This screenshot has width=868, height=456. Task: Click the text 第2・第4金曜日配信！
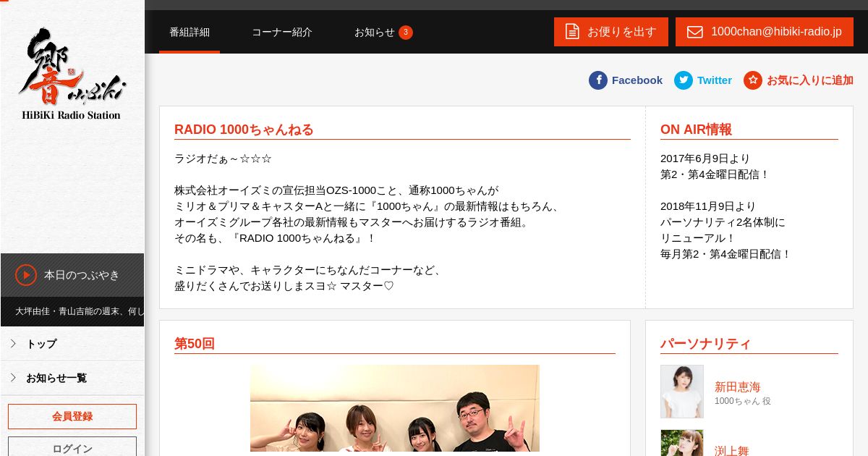coord(715,174)
